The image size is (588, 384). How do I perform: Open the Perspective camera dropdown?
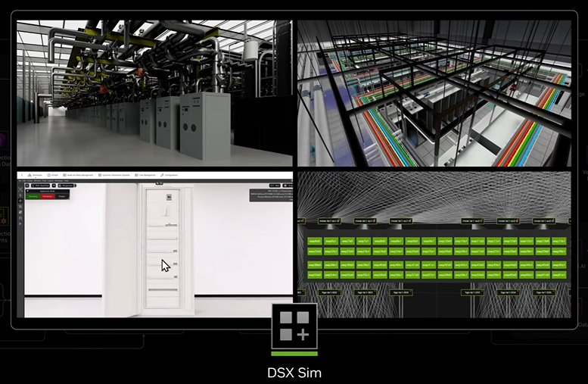[67, 185]
